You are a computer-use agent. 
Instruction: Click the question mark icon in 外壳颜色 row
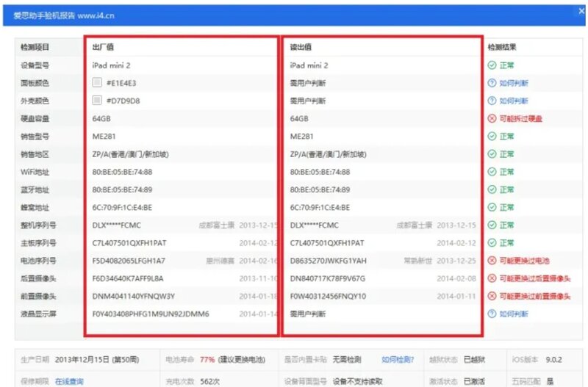pos(492,101)
